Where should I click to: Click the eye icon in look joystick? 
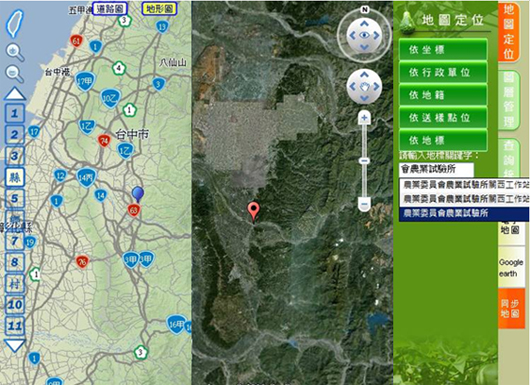pos(364,35)
